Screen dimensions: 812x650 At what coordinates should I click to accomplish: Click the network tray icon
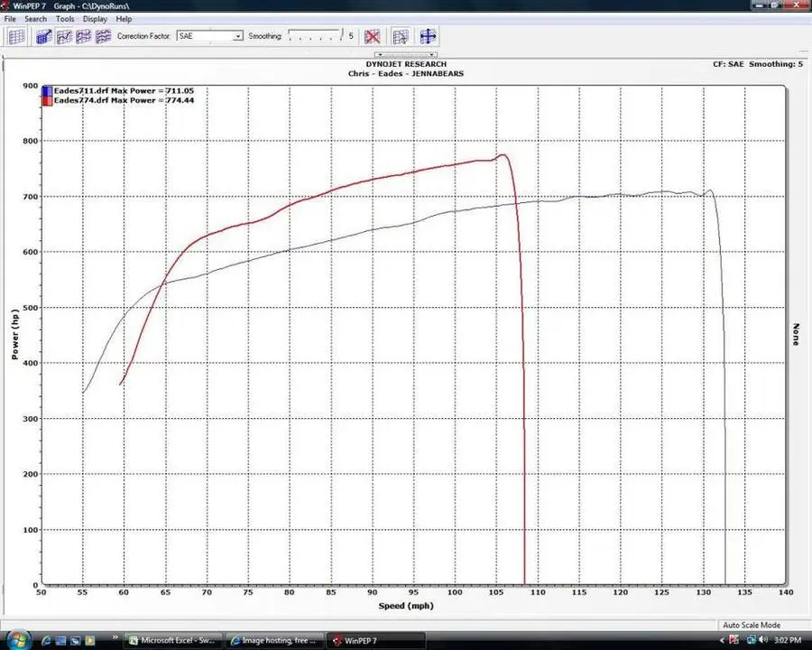click(x=751, y=640)
